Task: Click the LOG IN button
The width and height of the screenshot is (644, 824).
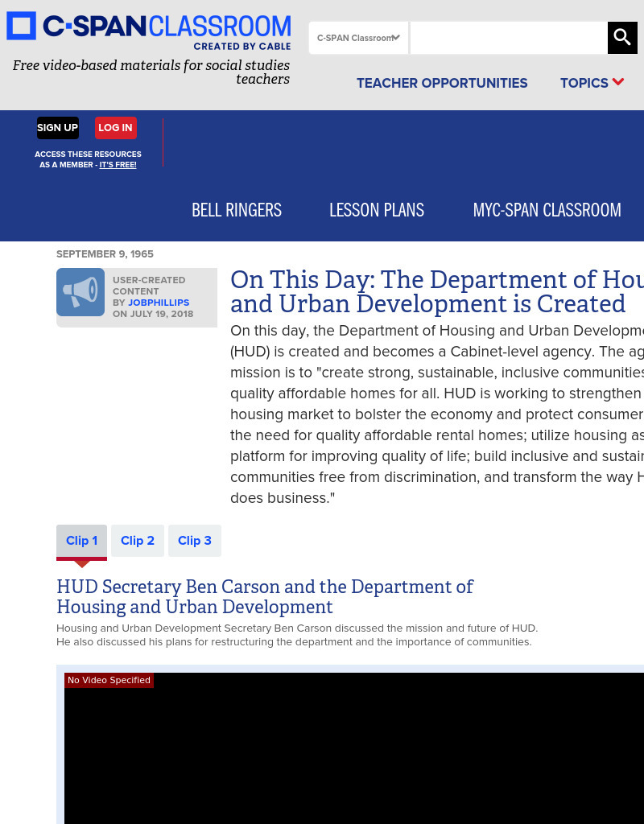Action: (x=115, y=127)
